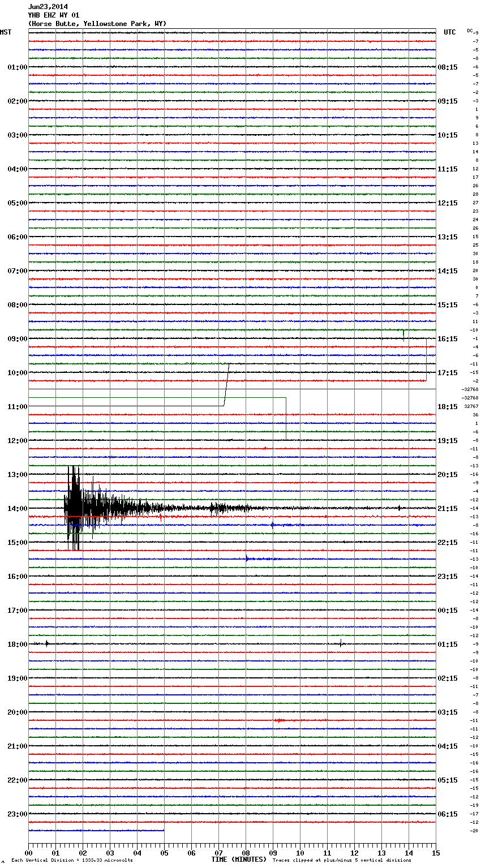Select the 23:00 MST time label
481x868 pixels.
point(17,814)
